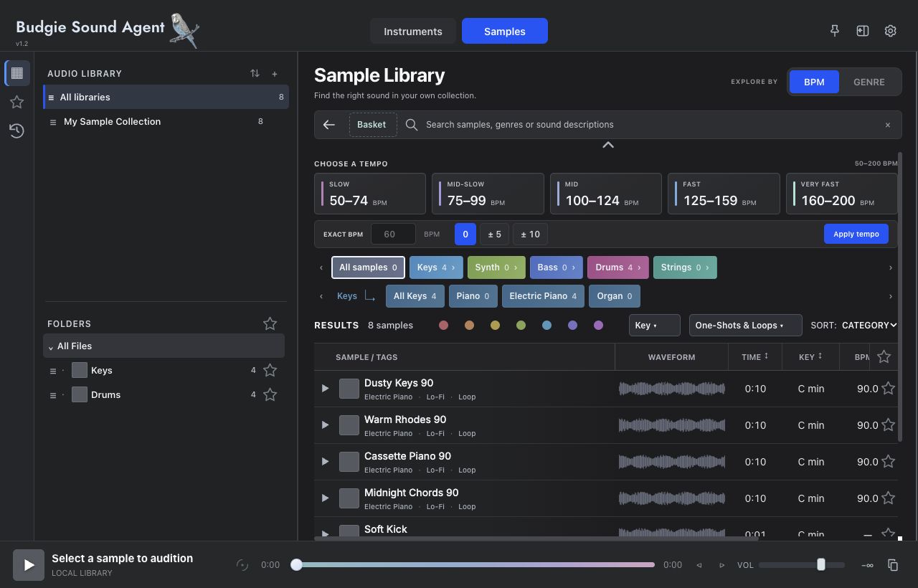Add a new audio library
Screen dimensions: 918x588
(275, 73)
